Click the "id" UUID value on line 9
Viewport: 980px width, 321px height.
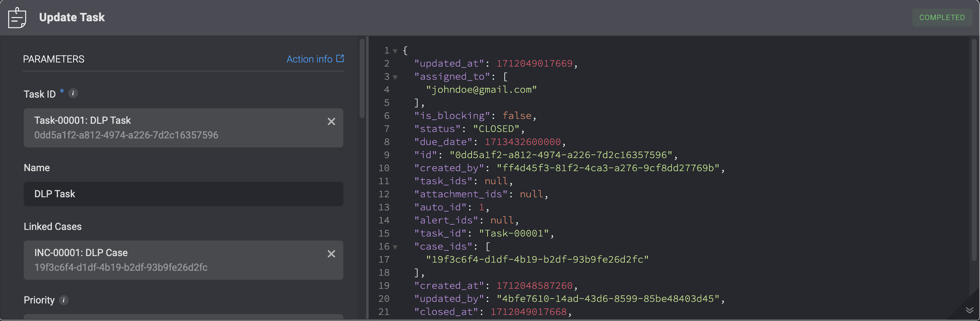[x=561, y=155]
